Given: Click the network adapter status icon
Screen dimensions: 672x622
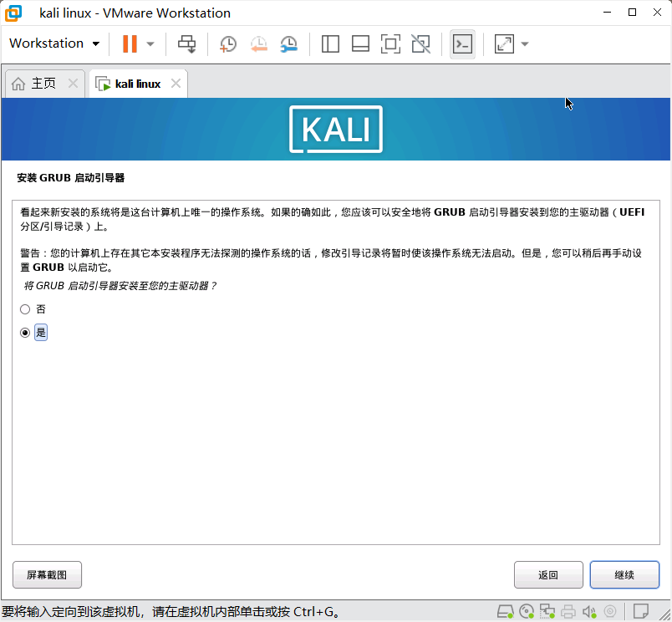Looking at the screenshot, I should 547,611.
